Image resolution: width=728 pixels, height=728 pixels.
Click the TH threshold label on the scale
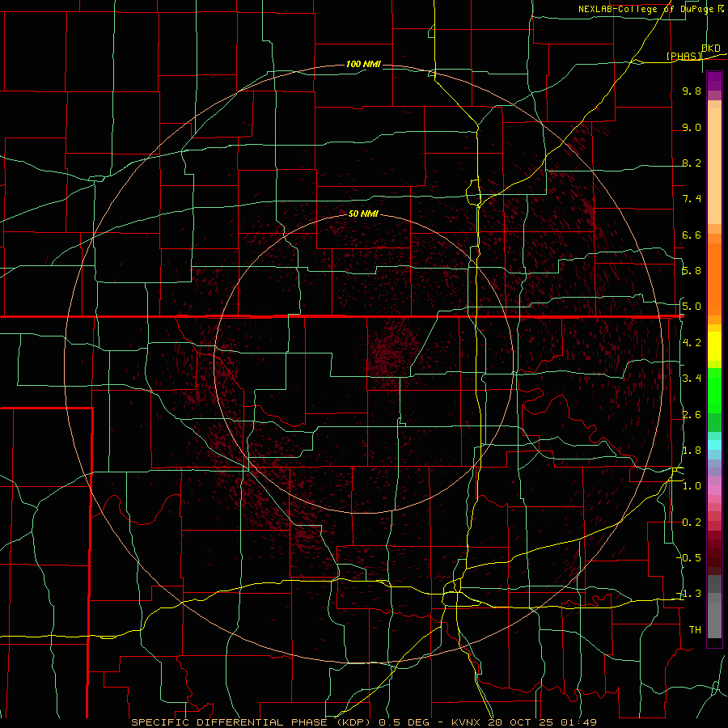[x=695, y=630]
